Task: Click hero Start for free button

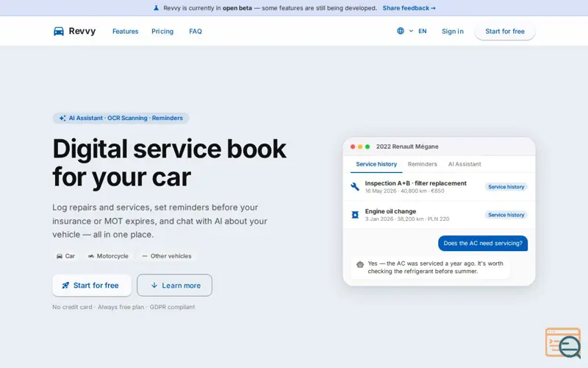Action: click(92, 286)
